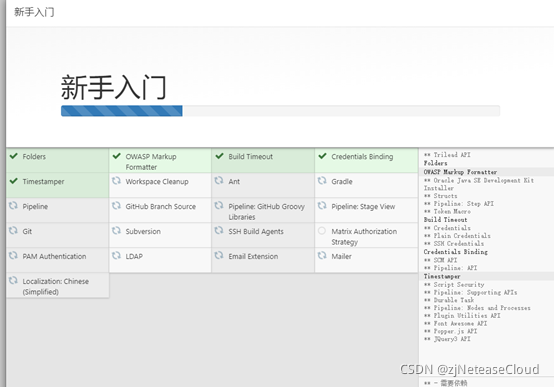Click the sync icon for SSH Build Agents

coord(219,230)
